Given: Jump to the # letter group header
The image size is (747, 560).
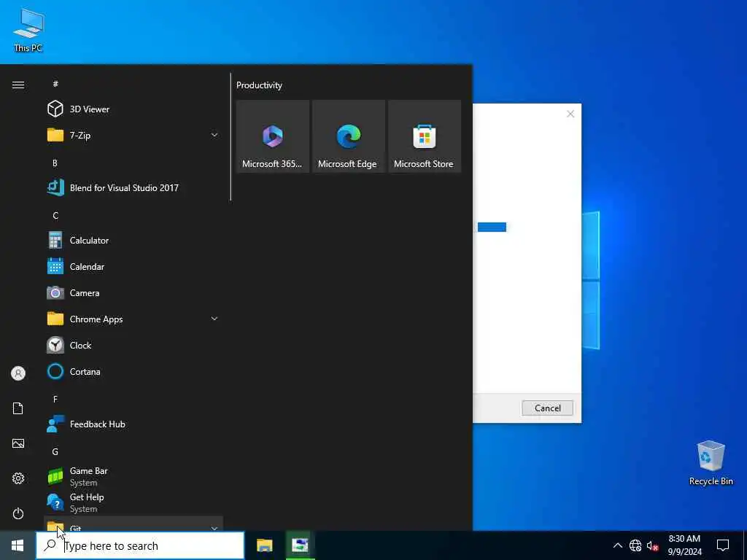Looking at the screenshot, I should 55,84.
